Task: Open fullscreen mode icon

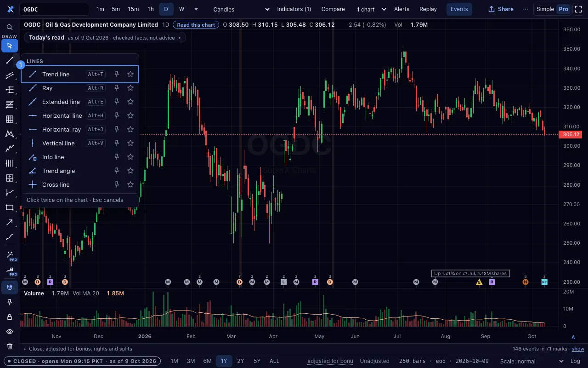Action: (578, 9)
